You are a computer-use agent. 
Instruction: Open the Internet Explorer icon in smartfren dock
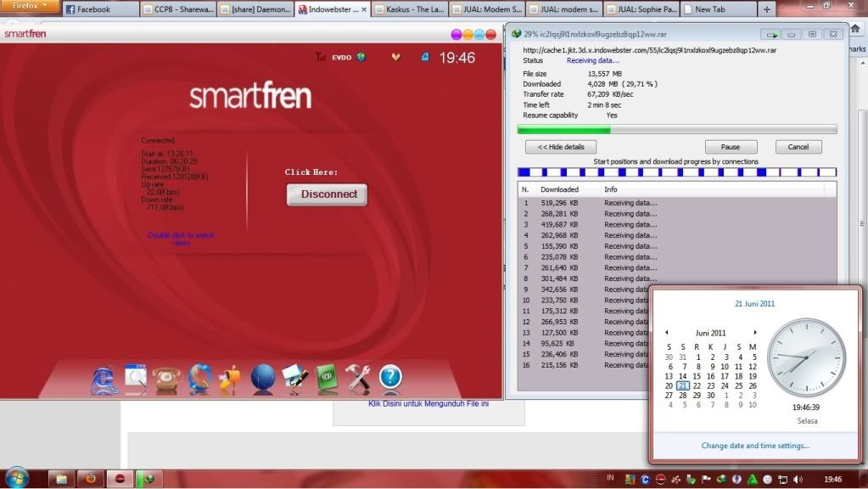[x=104, y=379]
